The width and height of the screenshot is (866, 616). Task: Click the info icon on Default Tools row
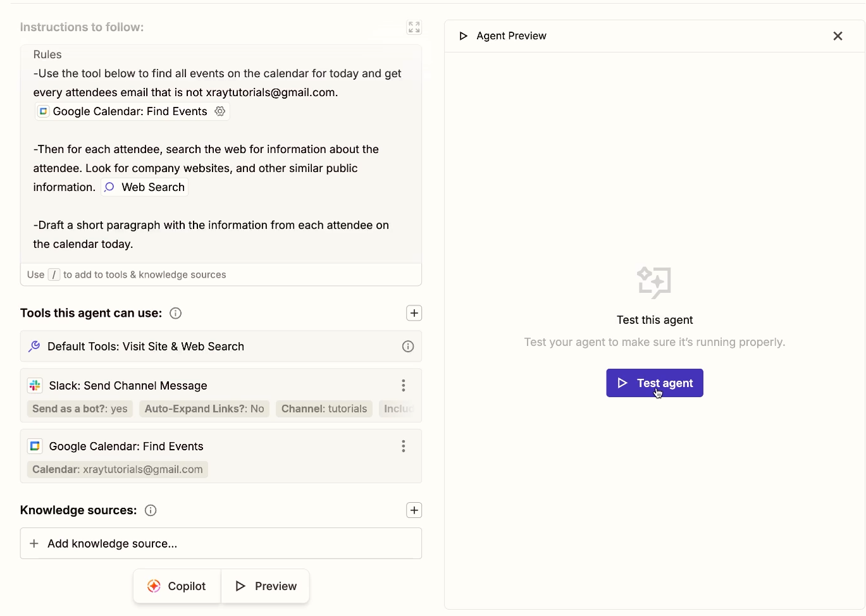click(407, 346)
